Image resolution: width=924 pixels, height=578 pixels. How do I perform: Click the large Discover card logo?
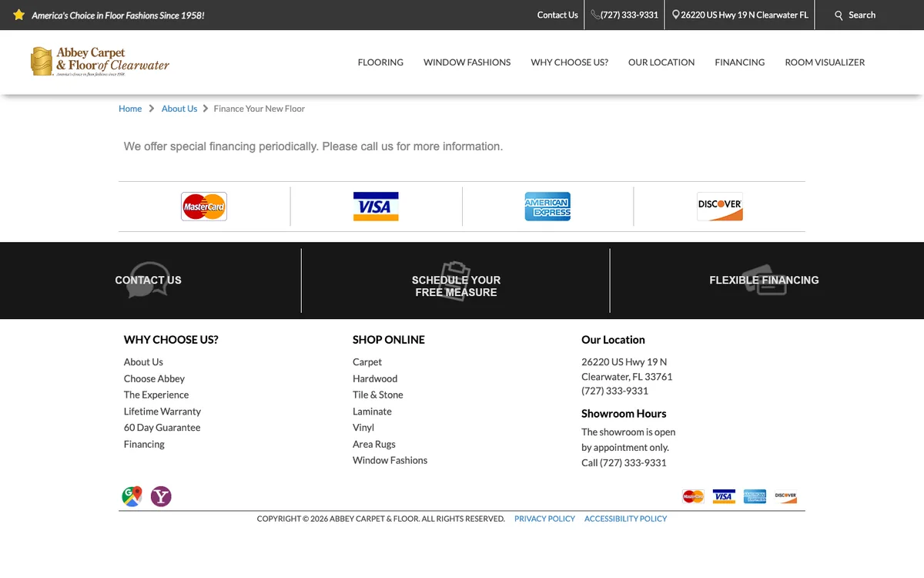tap(720, 207)
